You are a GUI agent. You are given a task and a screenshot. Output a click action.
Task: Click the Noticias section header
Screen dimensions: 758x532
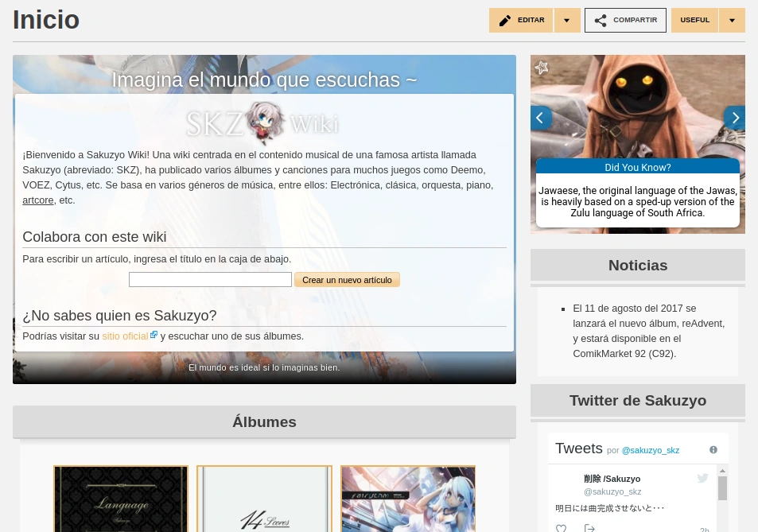638,266
